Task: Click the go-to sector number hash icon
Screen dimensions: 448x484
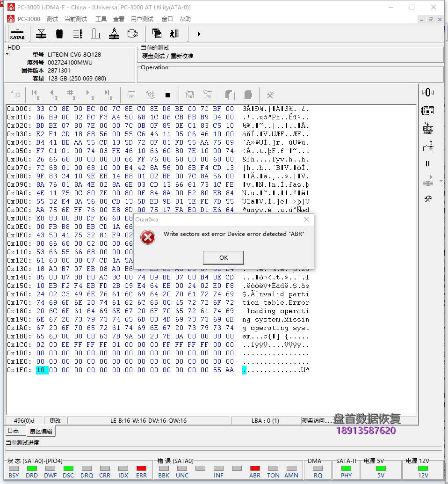Action: tap(72, 95)
